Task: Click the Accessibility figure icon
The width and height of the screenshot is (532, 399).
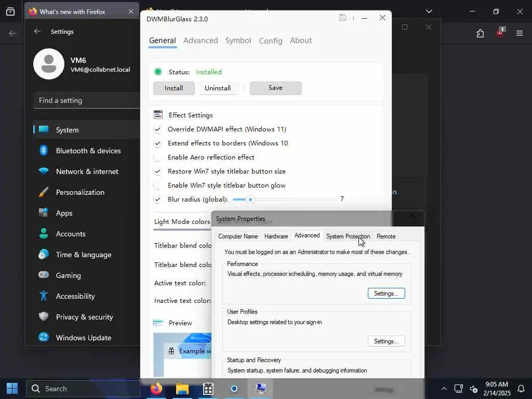Action: tap(44, 296)
